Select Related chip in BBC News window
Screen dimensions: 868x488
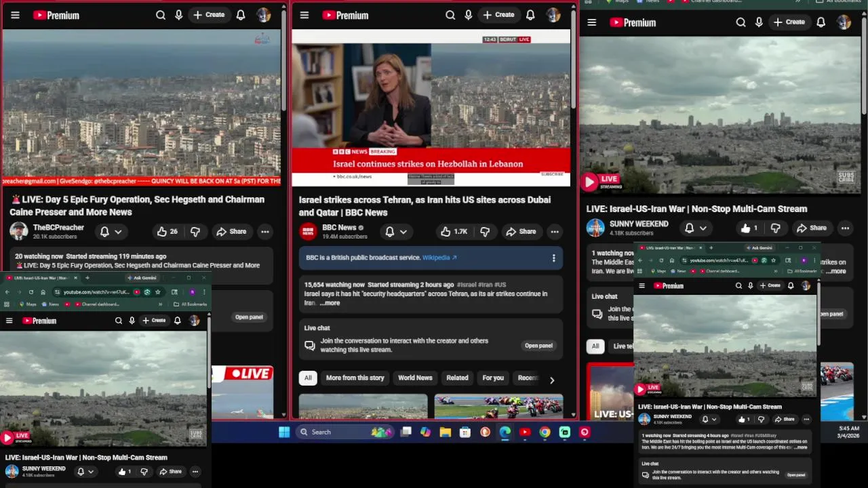coord(457,378)
